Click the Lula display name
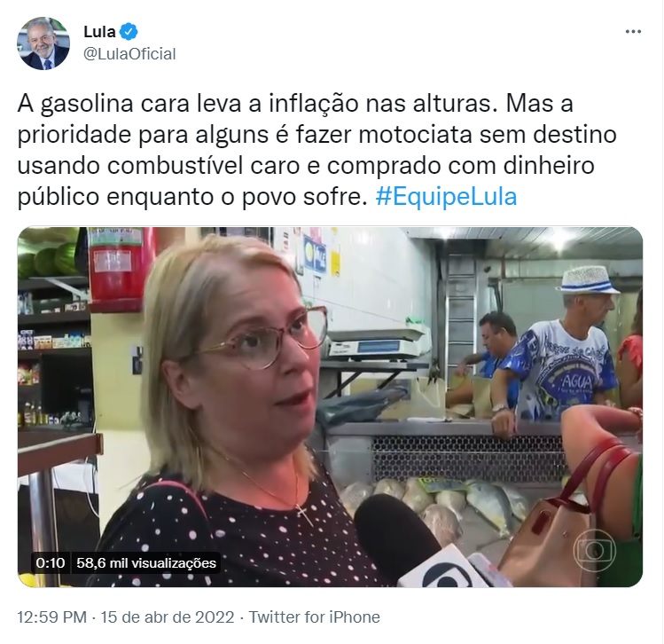Image resolution: width=664 pixels, height=644 pixels. (99, 31)
